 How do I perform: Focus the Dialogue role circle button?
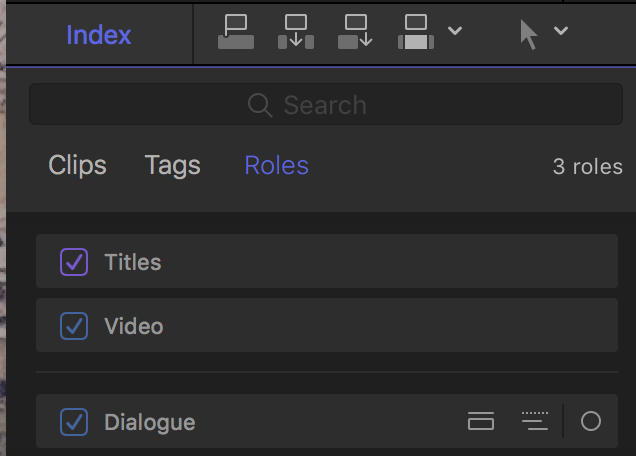591,421
